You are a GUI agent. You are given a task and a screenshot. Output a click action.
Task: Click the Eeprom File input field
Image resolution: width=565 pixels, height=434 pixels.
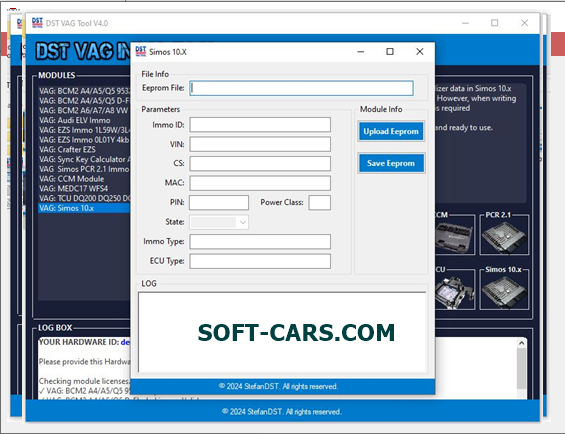301,88
